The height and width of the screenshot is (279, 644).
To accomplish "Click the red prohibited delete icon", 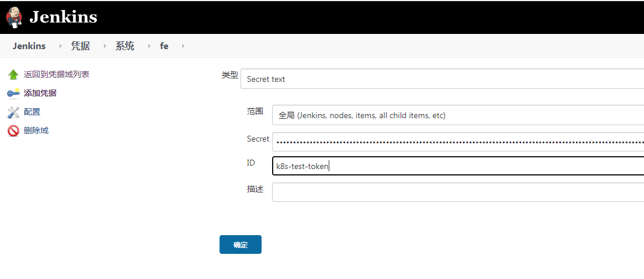I will click(x=13, y=131).
